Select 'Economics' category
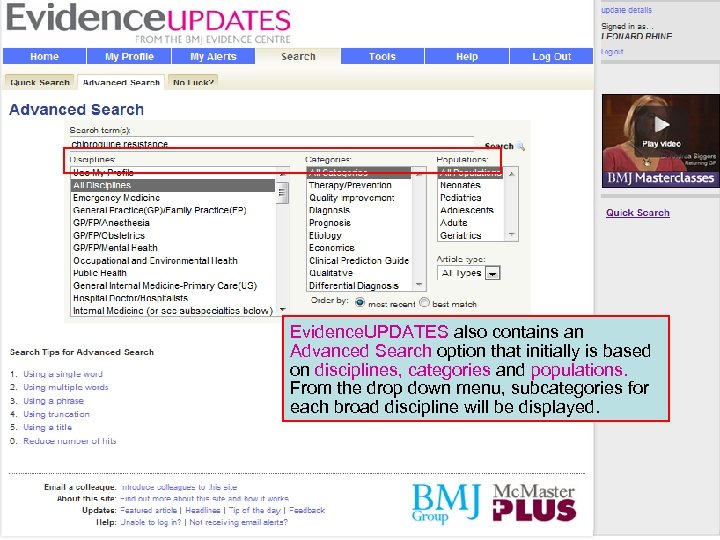 (359, 248)
